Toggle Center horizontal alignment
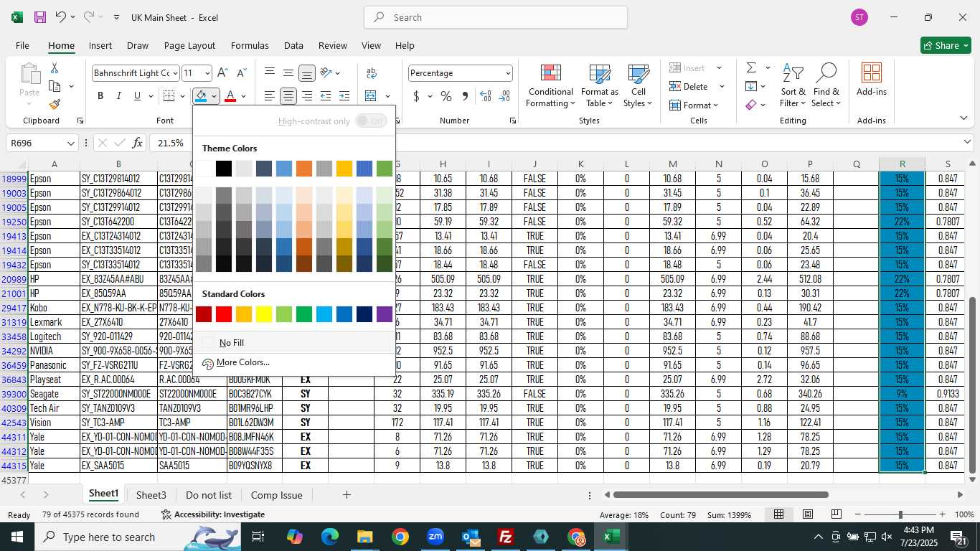Viewport: 980px width, 551px height. pos(288,96)
